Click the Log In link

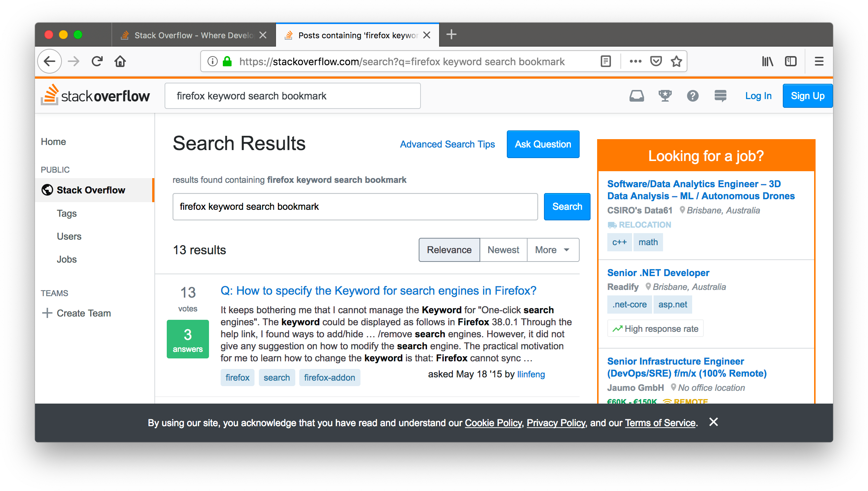pos(758,96)
